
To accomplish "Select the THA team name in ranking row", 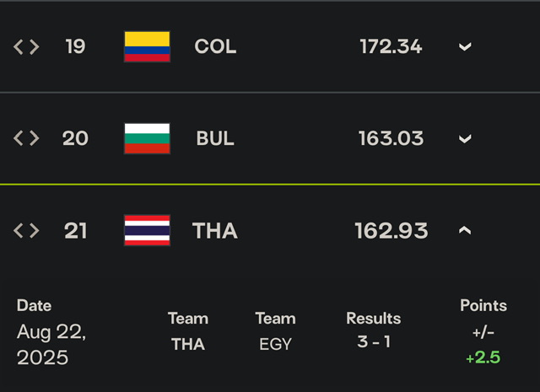I will [215, 230].
